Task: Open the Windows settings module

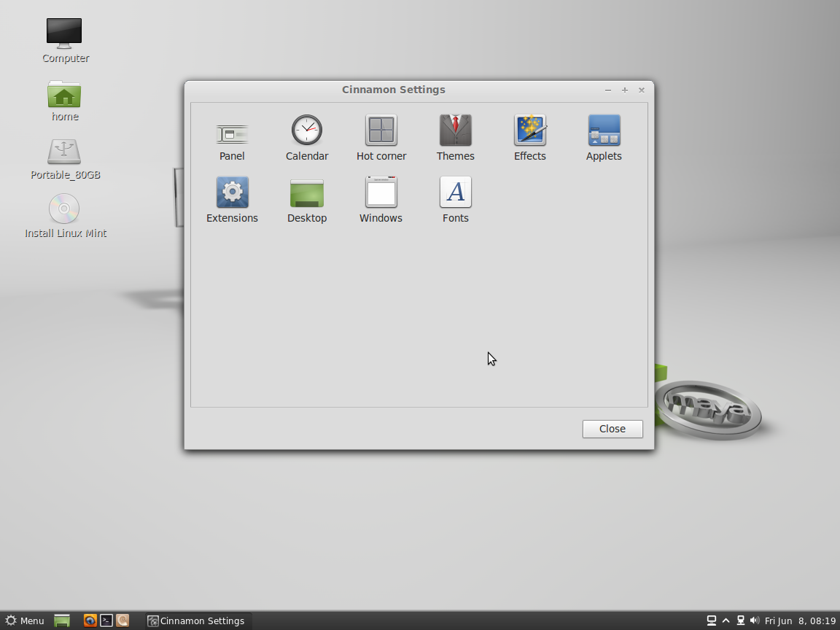Action: 381,200
